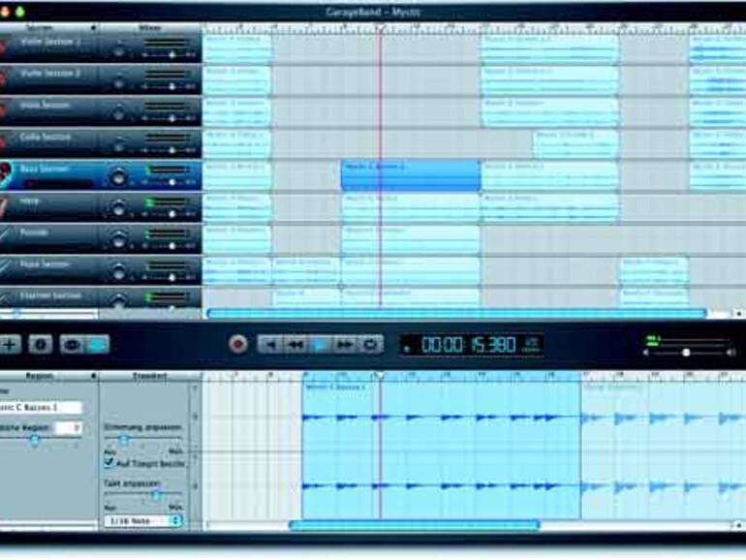Click the fast forward transport button
746x560 pixels.
[345, 344]
